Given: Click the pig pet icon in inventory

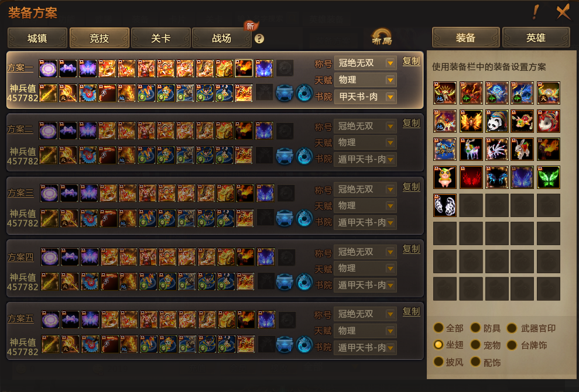Looking at the screenshot, I should (444, 177).
